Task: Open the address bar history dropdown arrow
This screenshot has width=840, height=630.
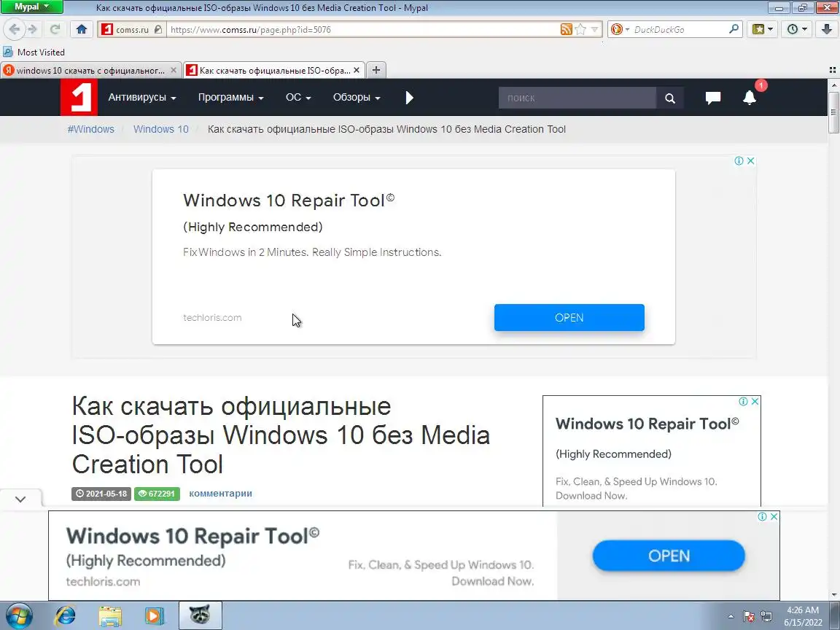Action: click(594, 29)
